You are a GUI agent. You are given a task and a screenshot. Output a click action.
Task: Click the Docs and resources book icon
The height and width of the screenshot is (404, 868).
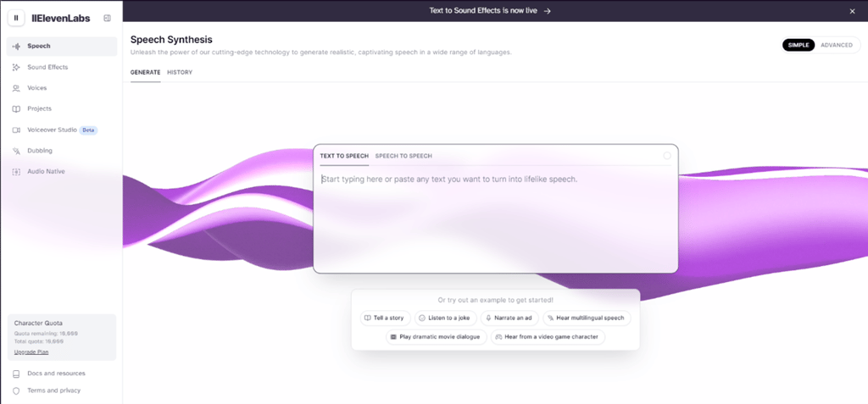(16, 374)
